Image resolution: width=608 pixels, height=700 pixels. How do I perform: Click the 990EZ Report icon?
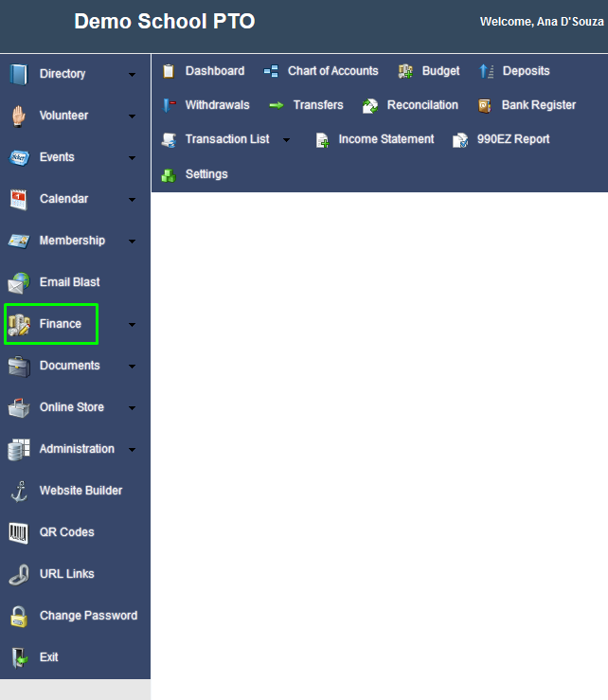point(460,140)
